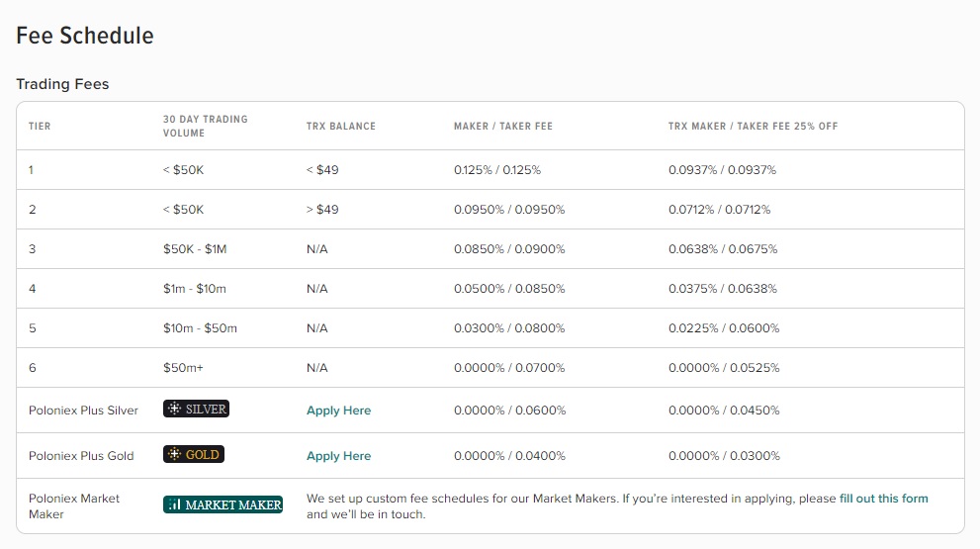Select tier number 4 cell
The height and width of the screenshot is (549, 980).
(x=33, y=288)
